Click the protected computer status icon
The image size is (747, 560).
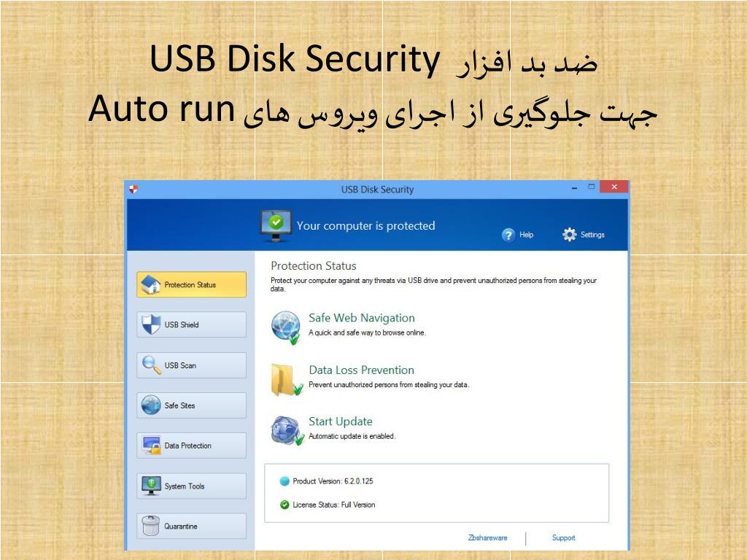click(x=276, y=226)
